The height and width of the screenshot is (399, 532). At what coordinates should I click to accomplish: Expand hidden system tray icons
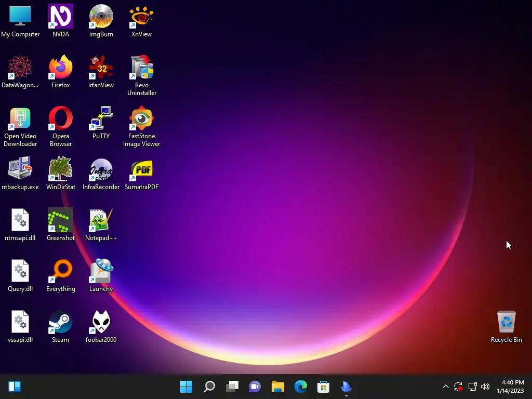(445, 387)
